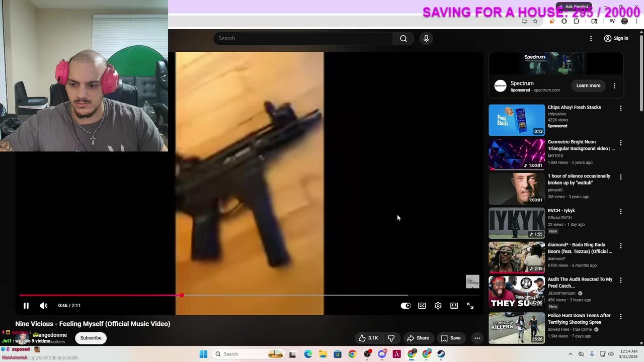The height and width of the screenshot is (362, 644).
Task: Pause the playing video
Action: (26, 305)
